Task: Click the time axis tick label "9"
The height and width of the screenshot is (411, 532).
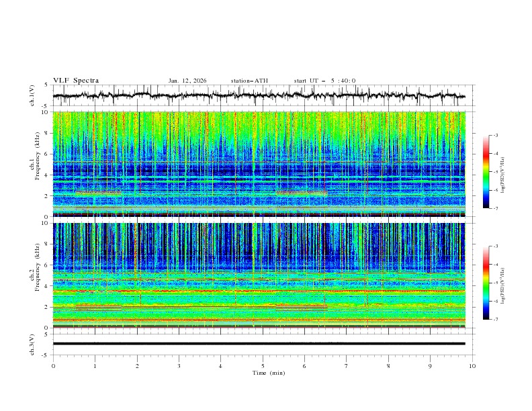Action: coord(430,366)
